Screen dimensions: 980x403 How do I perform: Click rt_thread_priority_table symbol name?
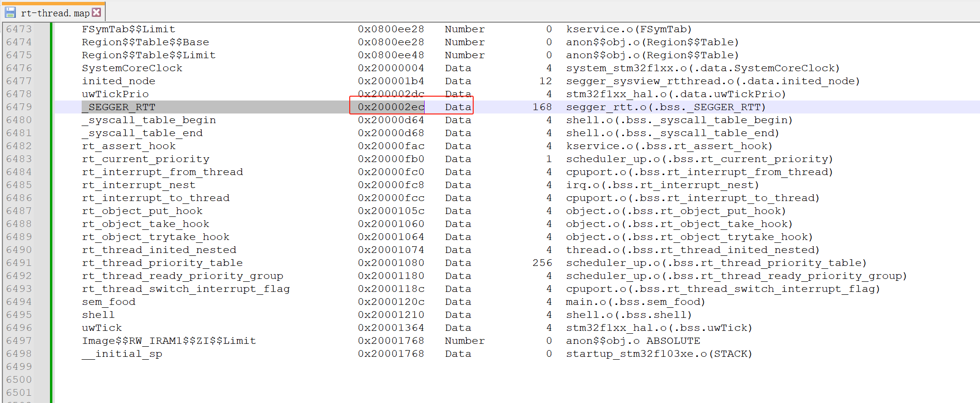coord(162,263)
